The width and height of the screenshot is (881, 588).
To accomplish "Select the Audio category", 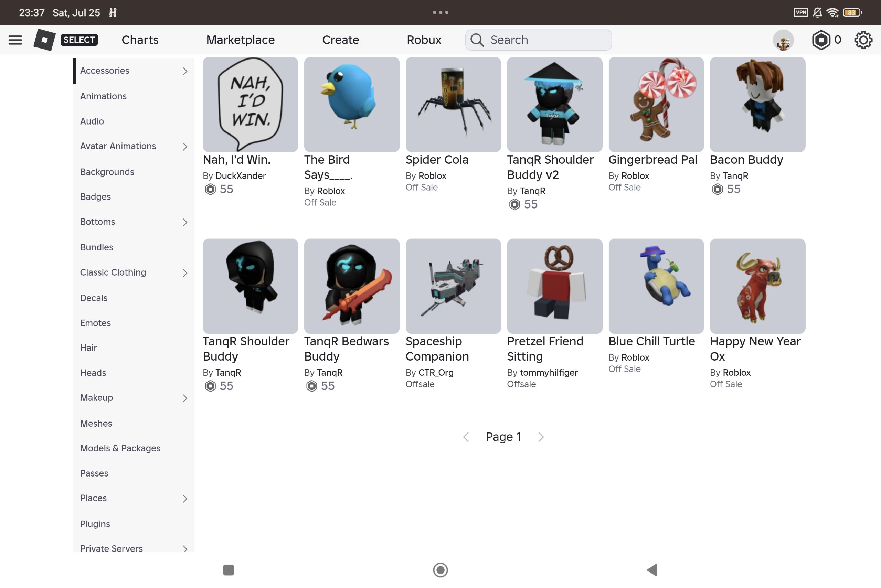I will [x=92, y=121].
